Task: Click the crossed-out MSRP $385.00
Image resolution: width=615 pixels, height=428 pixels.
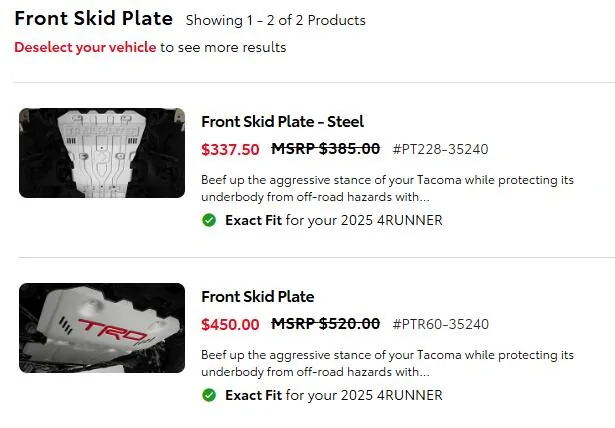Action: (x=326, y=149)
